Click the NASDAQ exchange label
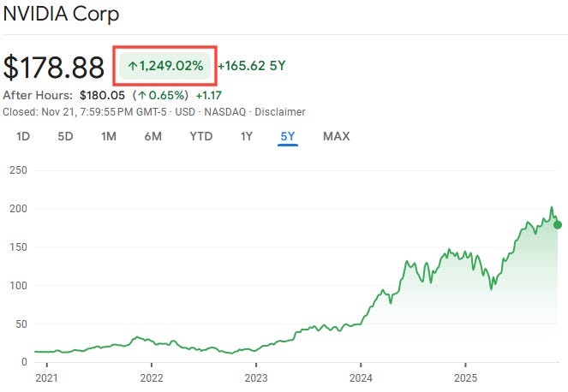The height and width of the screenshot is (392, 568). click(224, 112)
